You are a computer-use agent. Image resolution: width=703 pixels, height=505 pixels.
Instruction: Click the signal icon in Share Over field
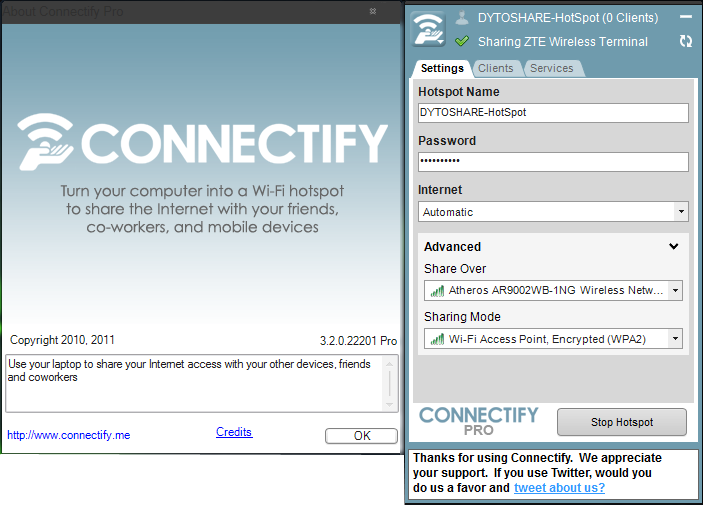click(x=437, y=291)
